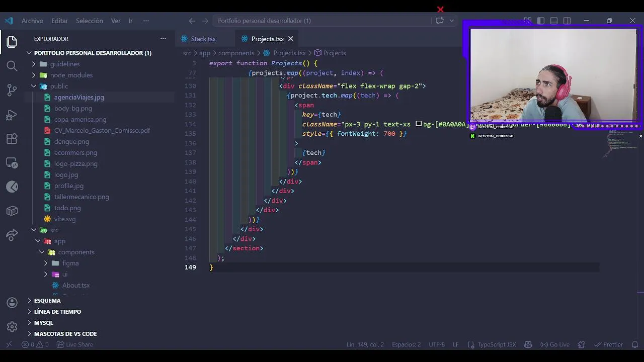644x362 pixels.
Task: Expand the guidelines folder
Action: click(x=34, y=64)
